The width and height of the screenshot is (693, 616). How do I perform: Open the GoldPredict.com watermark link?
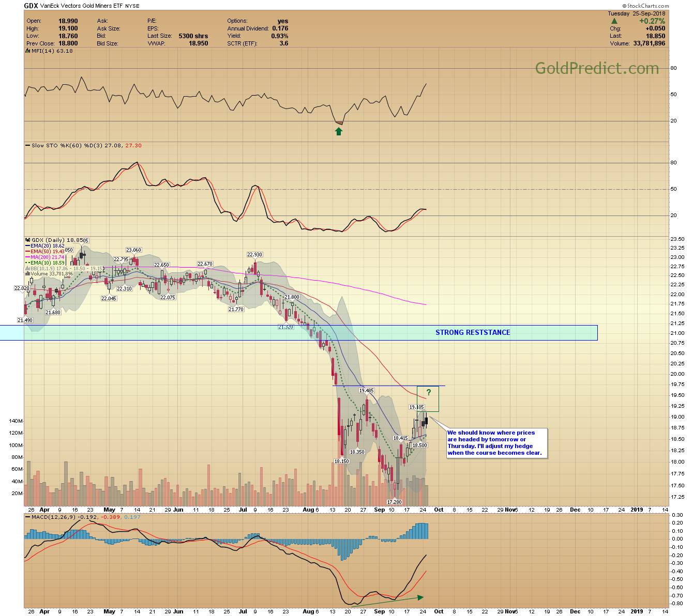coord(597,68)
